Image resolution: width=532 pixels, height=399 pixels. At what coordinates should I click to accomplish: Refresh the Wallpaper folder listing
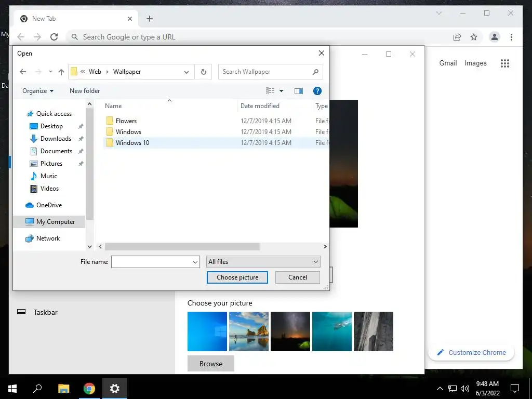pos(203,72)
